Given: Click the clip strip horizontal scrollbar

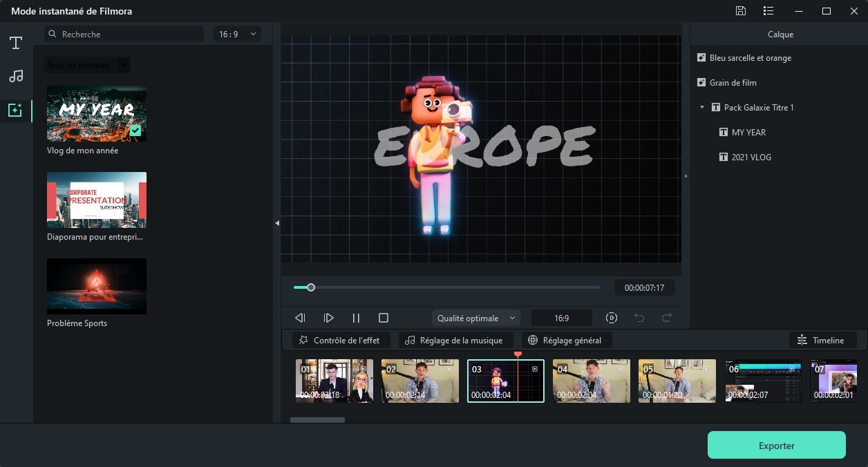Looking at the screenshot, I should (317, 419).
